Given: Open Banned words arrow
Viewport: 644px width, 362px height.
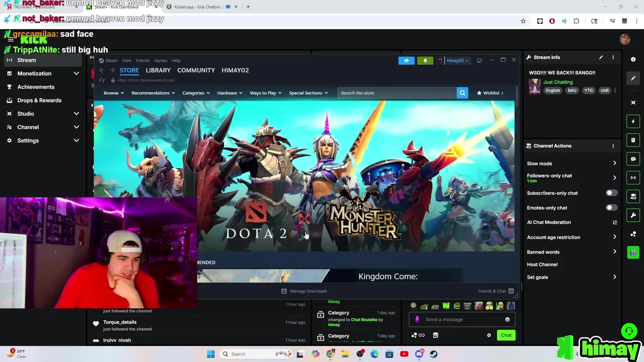Looking at the screenshot, I should click(614, 252).
